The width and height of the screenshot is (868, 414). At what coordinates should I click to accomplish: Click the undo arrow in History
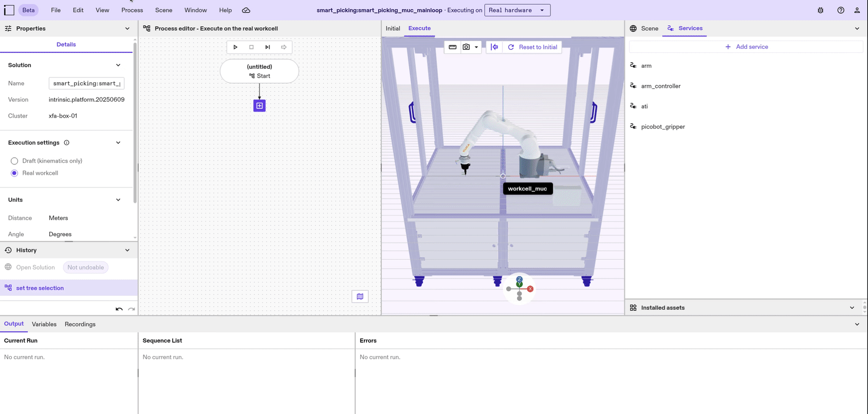[x=119, y=309]
